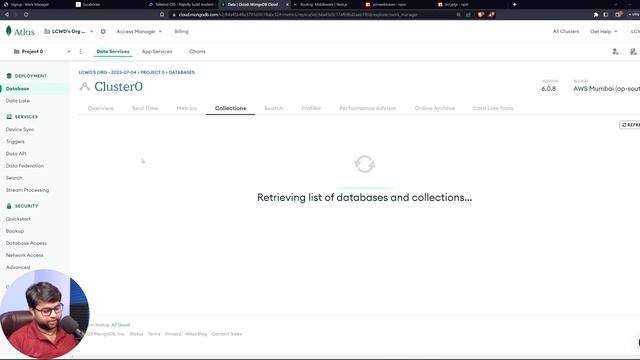The width and height of the screenshot is (640, 360).
Task: Click the Refresh button
Action: coord(630,125)
